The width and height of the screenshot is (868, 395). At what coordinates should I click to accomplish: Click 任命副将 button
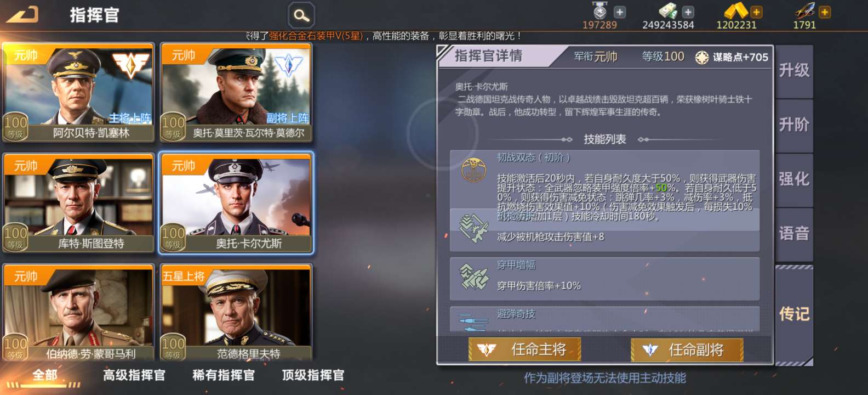(687, 349)
